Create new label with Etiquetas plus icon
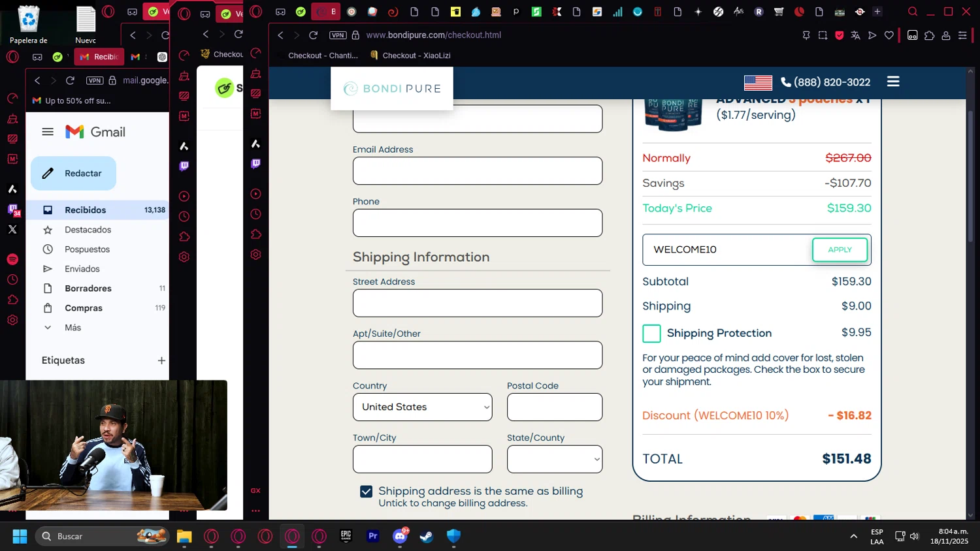 tap(161, 360)
